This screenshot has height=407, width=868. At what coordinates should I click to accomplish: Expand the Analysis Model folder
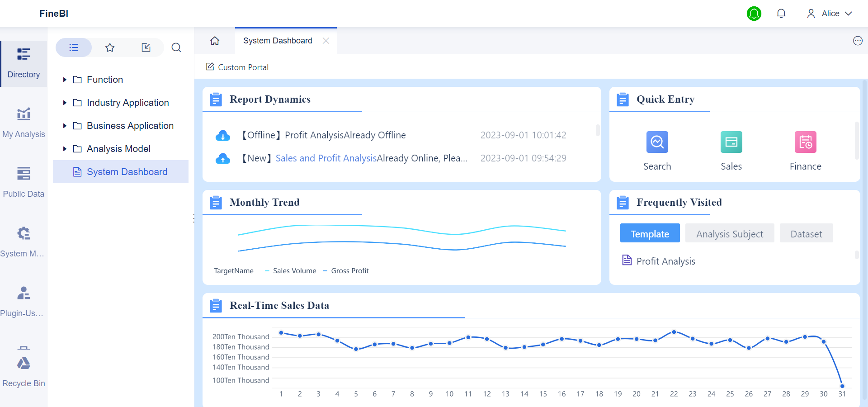point(65,149)
